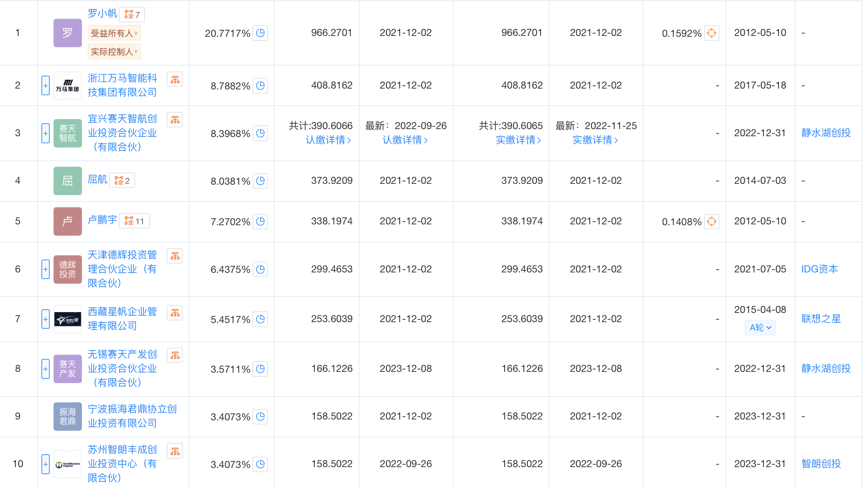Open equity structure icon for 浙江万马智能科技集团
868x488 pixels.
coord(175,79)
